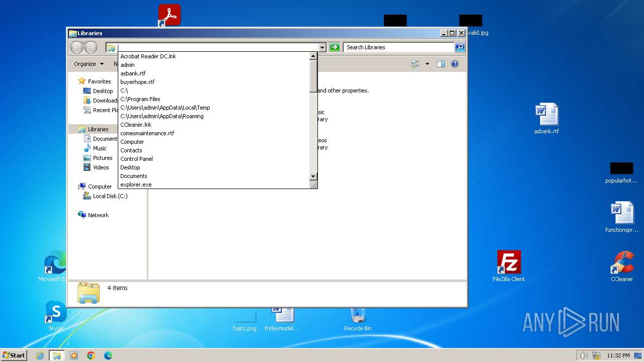The height and width of the screenshot is (362, 644).
Task: Click the taskbar clock showing 11:32 PM
Action: coord(618,355)
